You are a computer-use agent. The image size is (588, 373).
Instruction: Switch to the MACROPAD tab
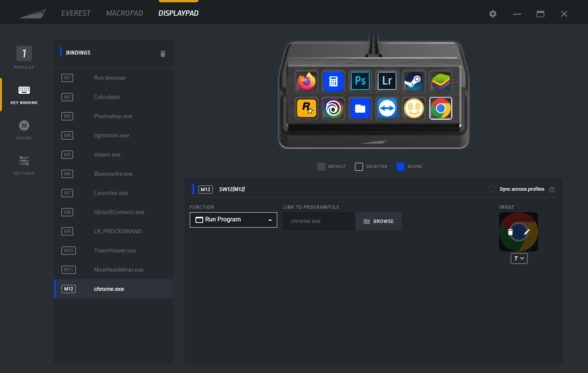[x=125, y=13]
